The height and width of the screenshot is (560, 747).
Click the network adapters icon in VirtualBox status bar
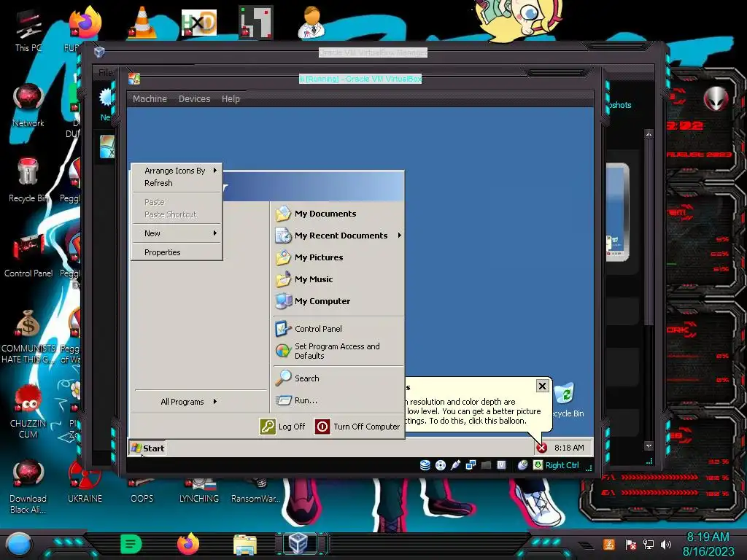click(471, 465)
